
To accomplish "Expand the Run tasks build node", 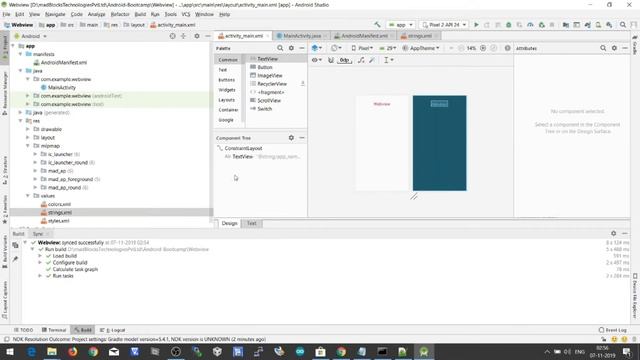I will [40, 276].
